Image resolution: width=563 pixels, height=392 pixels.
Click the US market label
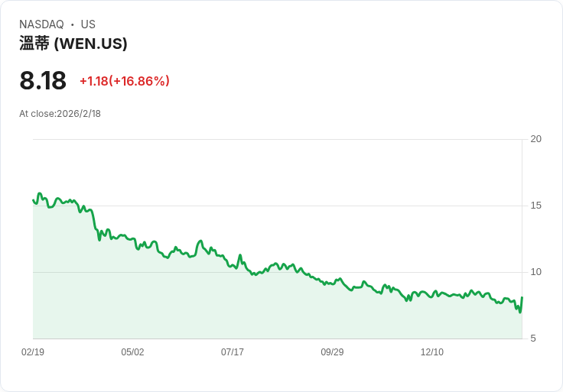point(88,24)
